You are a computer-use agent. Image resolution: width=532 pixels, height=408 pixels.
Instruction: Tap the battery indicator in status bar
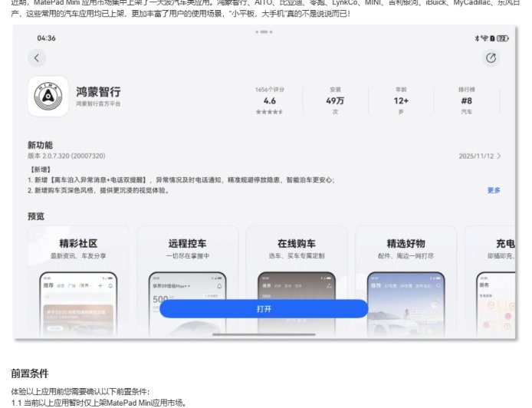(502, 38)
